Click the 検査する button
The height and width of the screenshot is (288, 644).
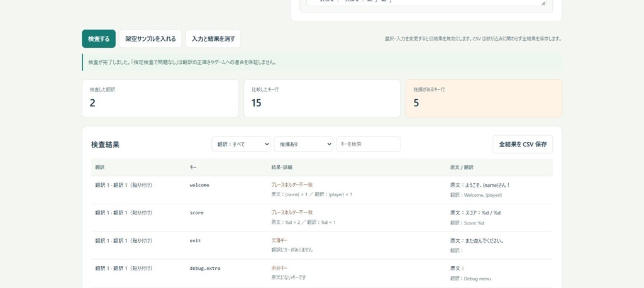pyautogui.click(x=99, y=38)
